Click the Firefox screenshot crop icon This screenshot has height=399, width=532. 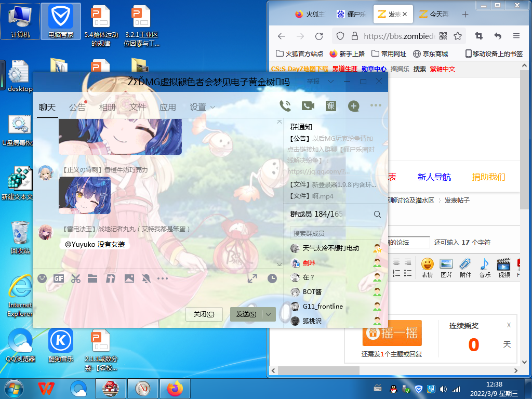(x=478, y=36)
